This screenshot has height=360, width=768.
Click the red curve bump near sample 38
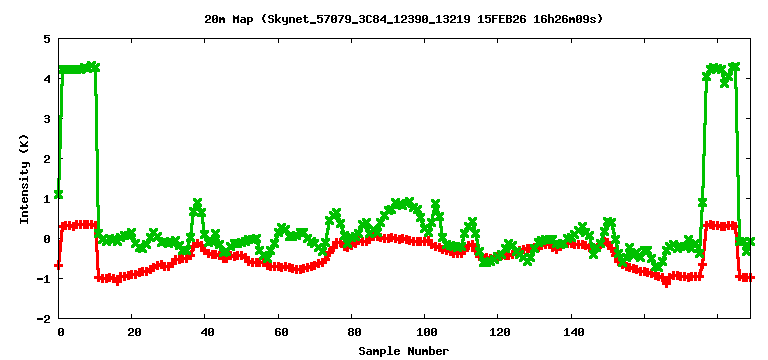[x=198, y=244]
